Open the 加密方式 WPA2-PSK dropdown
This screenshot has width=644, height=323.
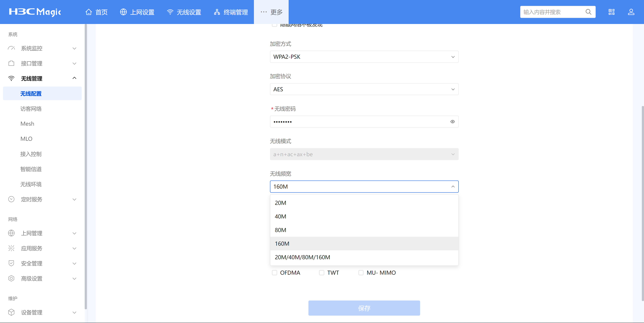[364, 57]
